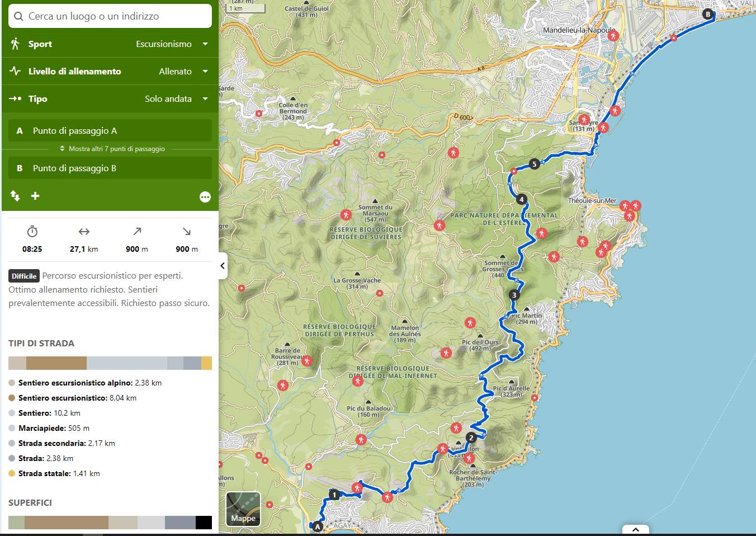Viewport: 756px width, 536px height.
Task: Open the Mappe layer switcher
Action: click(243, 509)
